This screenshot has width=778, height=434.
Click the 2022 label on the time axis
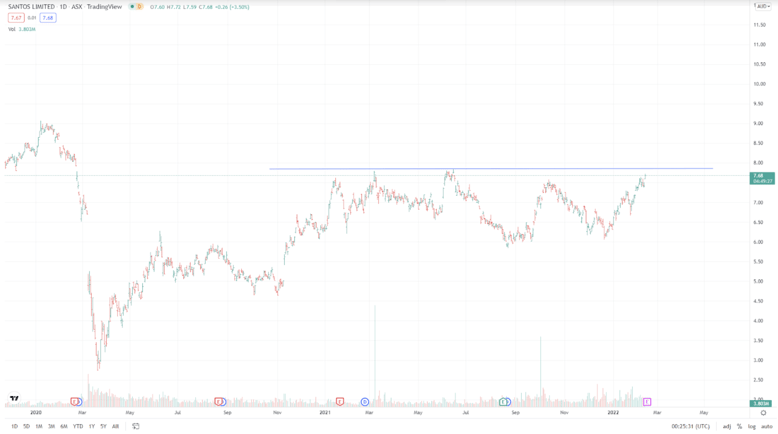[x=613, y=413]
